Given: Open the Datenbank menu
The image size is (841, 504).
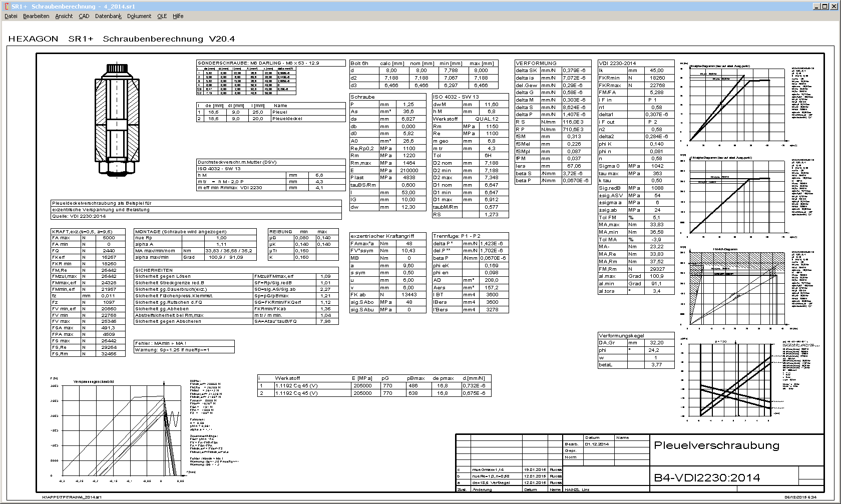Looking at the screenshot, I should pyautogui.click(x=108, y=16).
